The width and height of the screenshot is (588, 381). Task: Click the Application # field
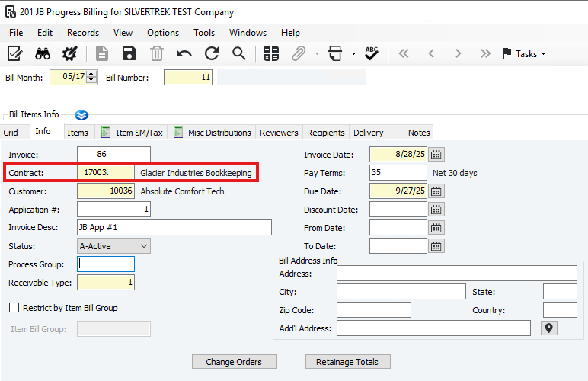click(x=113, y=210)
